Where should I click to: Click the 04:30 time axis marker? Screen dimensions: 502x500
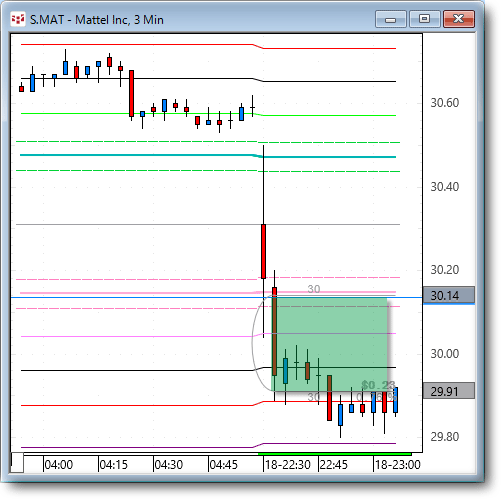coord(169,465)
